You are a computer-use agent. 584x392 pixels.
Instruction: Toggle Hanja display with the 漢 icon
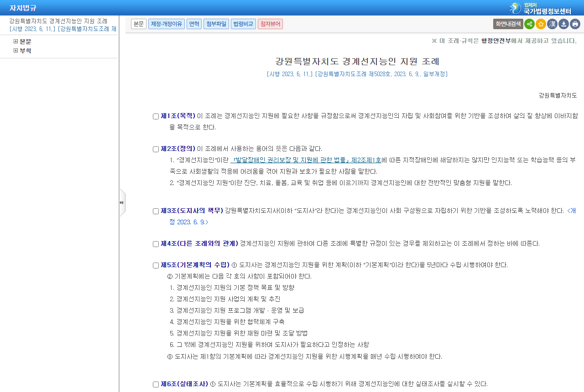coord(552,24)
